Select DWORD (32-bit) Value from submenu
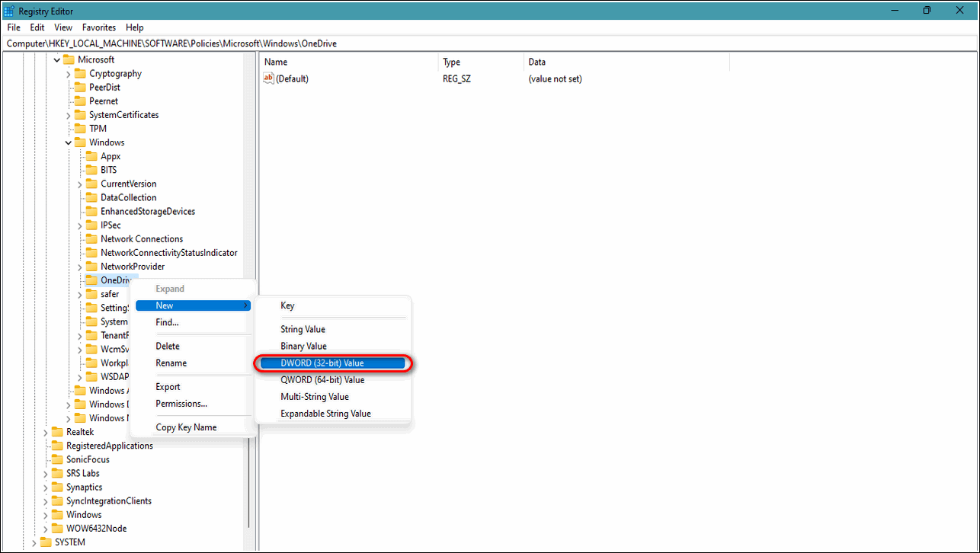 (x=331, y=363)
